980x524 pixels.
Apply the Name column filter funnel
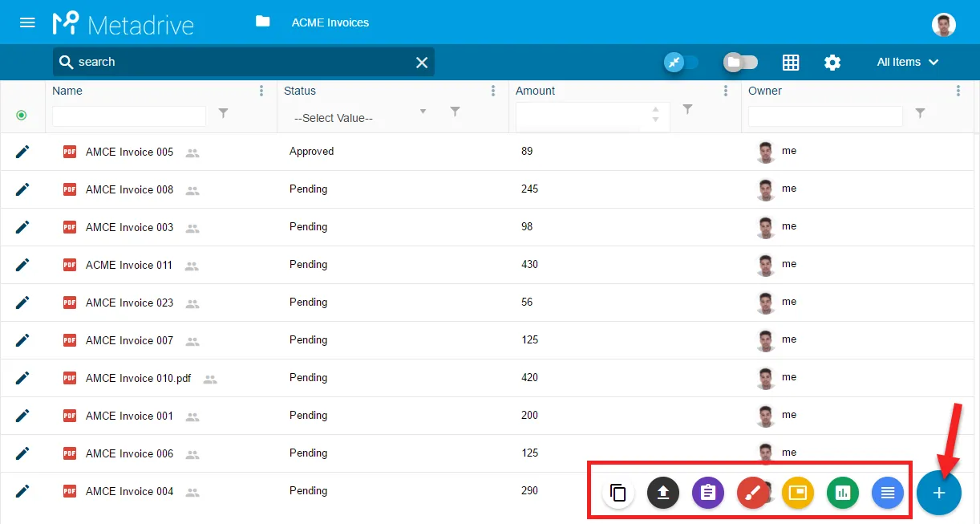[x=224, y=113]
